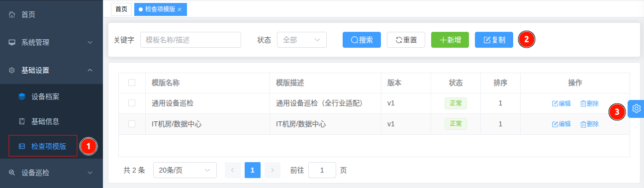Switch to the 检查项模版 tab
This screenshot has height=188, width=644.
[x=160, y=9]
